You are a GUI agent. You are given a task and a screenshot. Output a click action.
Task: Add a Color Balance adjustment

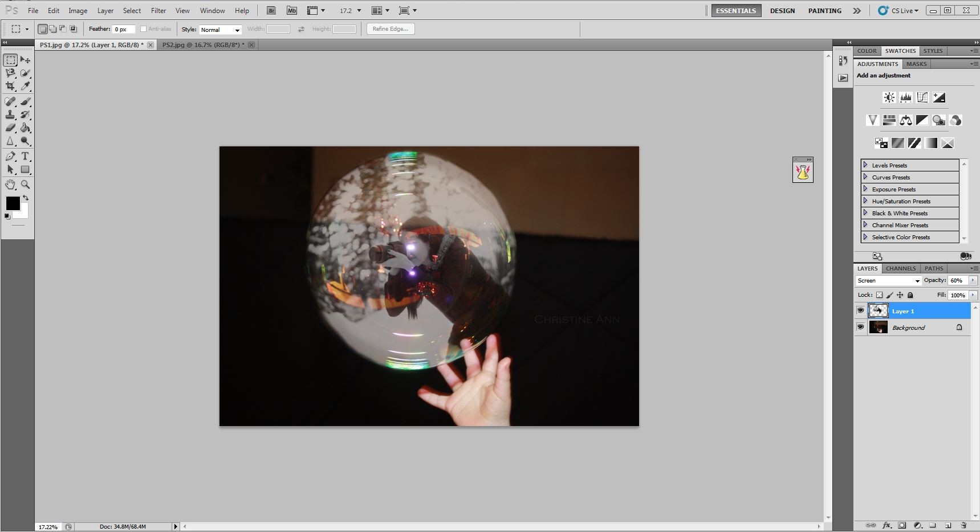(906, 120)
